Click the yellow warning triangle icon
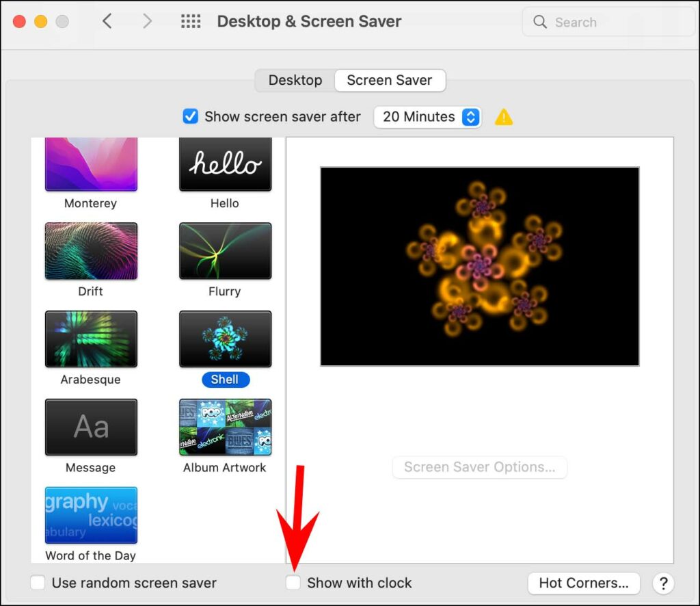Viewport: 700px width, 606px height. (x=504, y=117)
